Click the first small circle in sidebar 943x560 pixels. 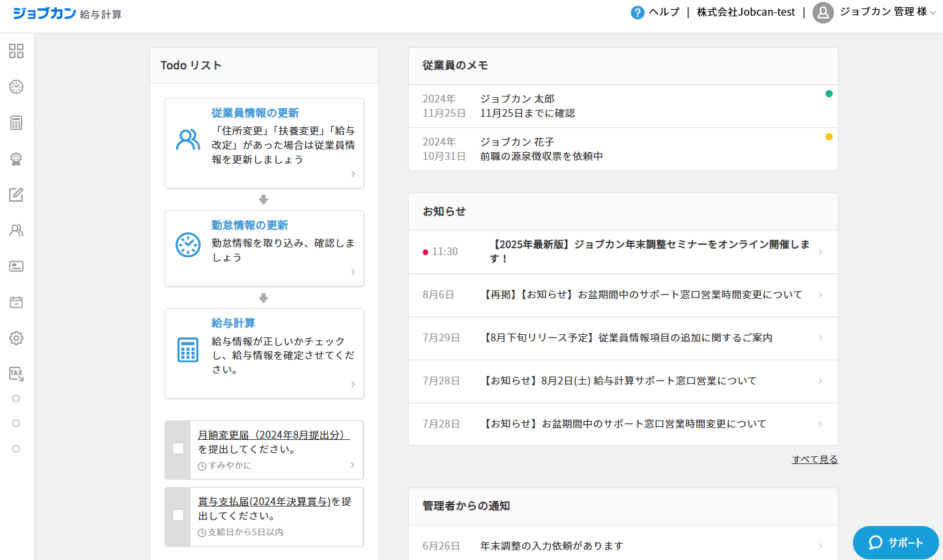coord(16,399)
